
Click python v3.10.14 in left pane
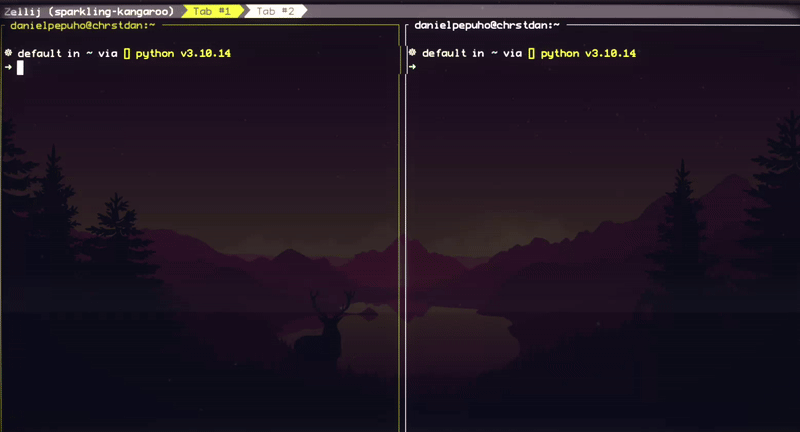(183, 53)
